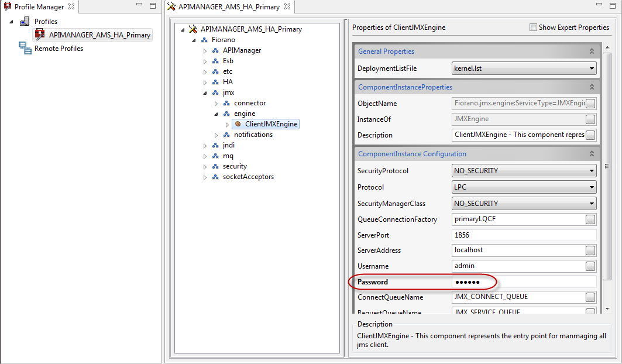The width and height of the screenshot is (622, 364).
Task: Click the Profile Manager tab icon
Action: click(7, 6)
